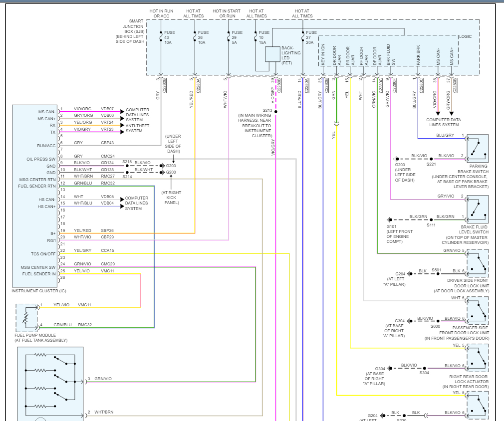
Task: Click the TCS ON/OFF pin label
Action: [x=44, y=254]
